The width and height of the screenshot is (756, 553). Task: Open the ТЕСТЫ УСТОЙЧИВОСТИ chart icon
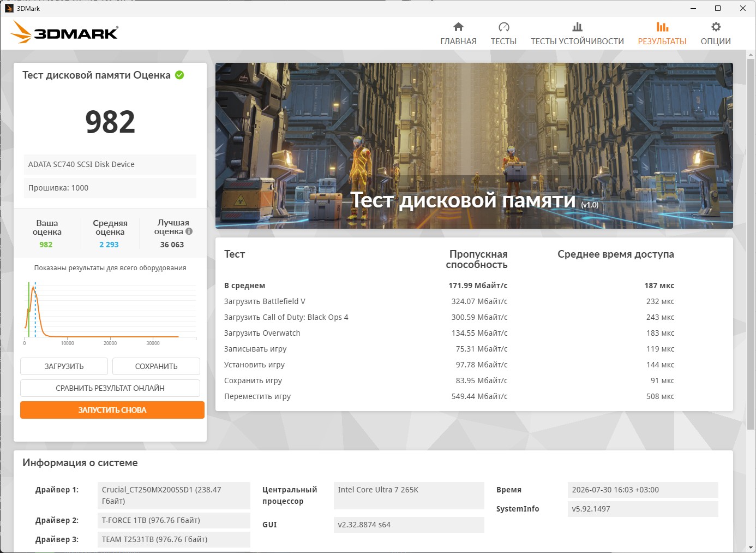577,27
